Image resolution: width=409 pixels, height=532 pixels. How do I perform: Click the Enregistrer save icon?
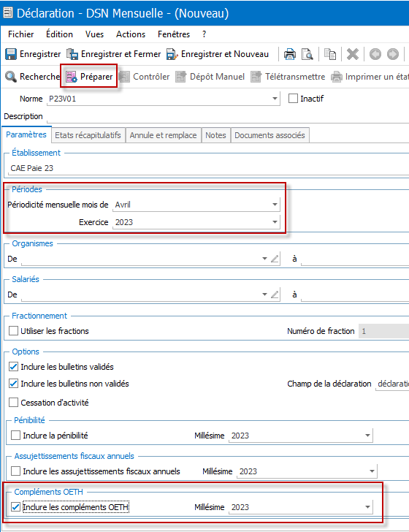pos(11,54)
